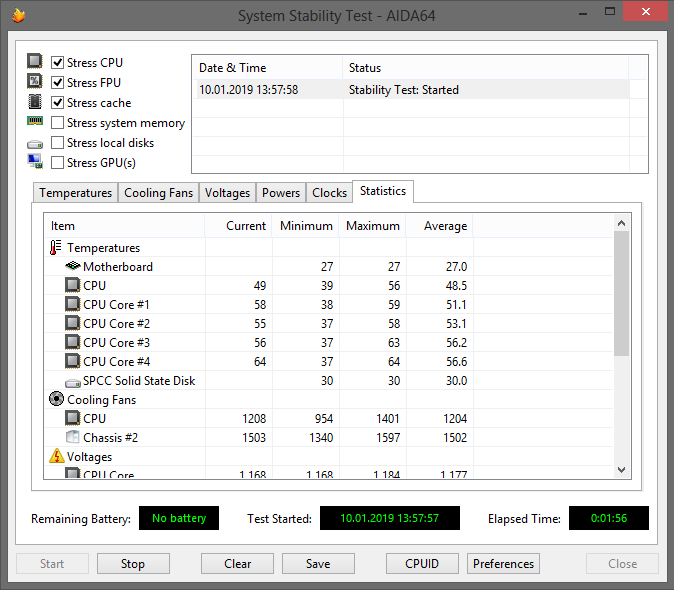Click the CPU Core voltage row chip icon
This screenshot has width=674, height=590.
coord(73,473)
